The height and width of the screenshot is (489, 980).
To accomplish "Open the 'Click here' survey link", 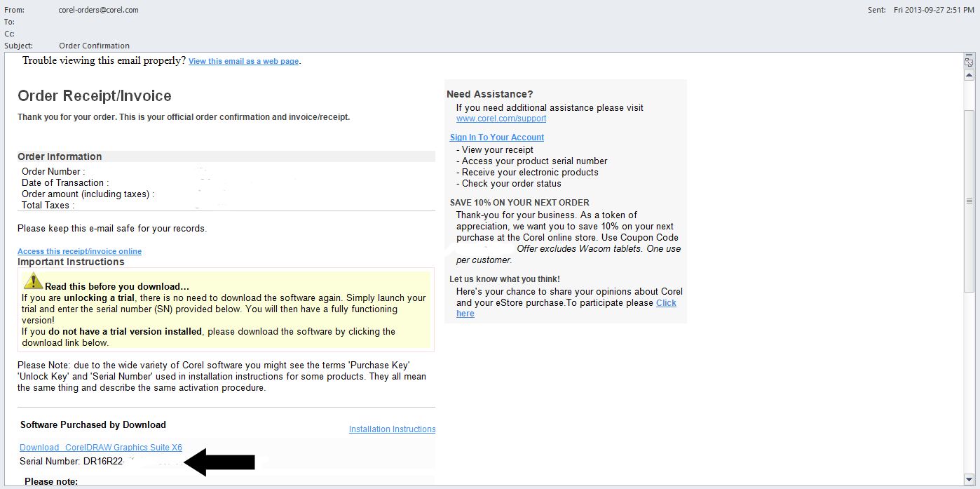I will [x=666, y=303].
